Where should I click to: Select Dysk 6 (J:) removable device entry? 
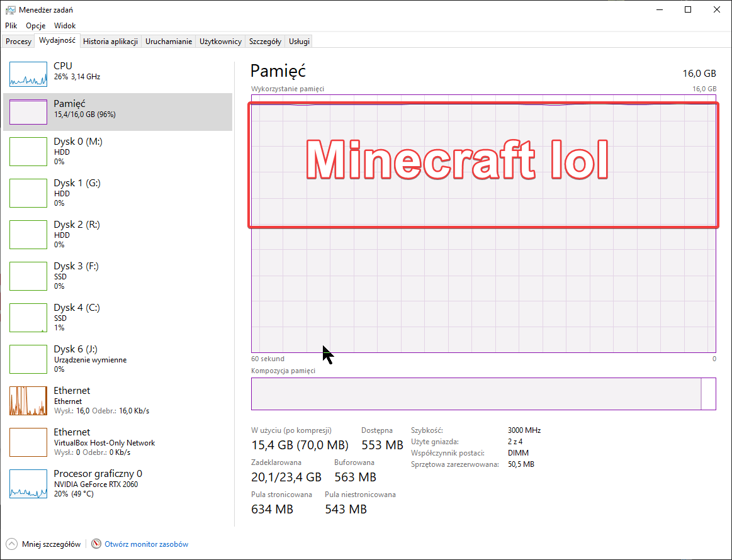(89, 359)
